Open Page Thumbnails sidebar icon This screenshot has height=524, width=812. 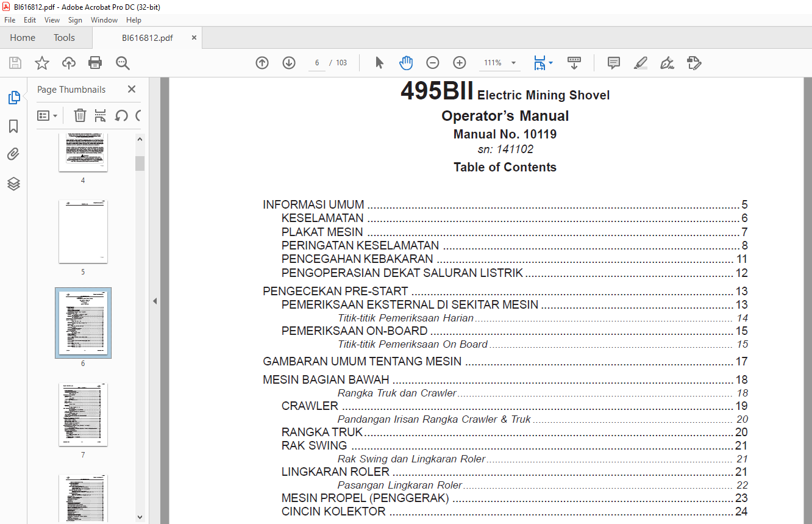[13, 98]
